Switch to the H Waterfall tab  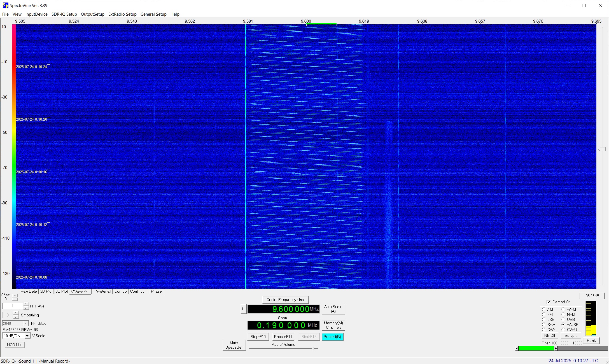[102, 291]
